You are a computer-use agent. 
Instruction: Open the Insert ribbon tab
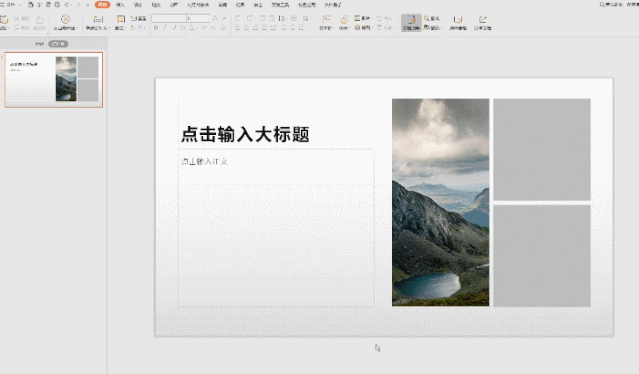pos(120,5)
